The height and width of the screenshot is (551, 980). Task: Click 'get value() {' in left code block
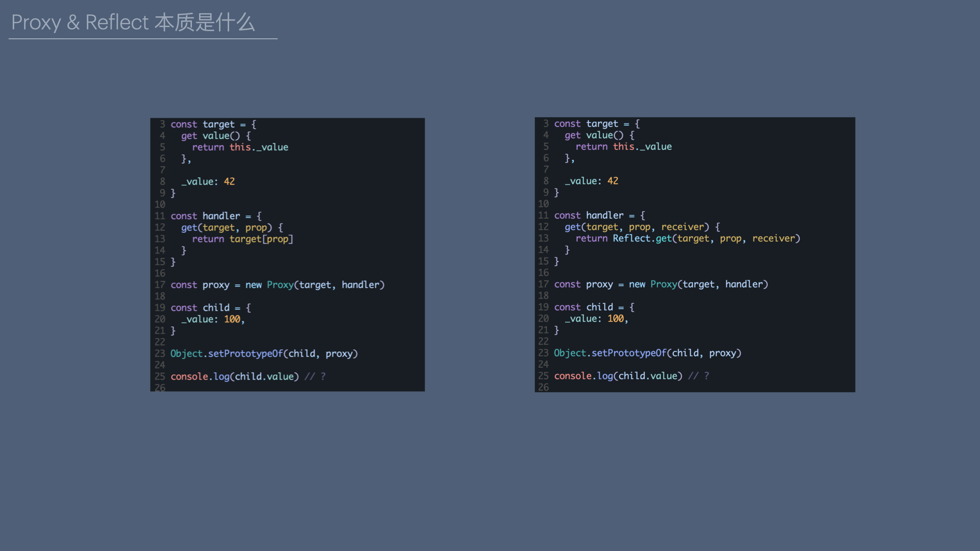click(x=216, y=136)
